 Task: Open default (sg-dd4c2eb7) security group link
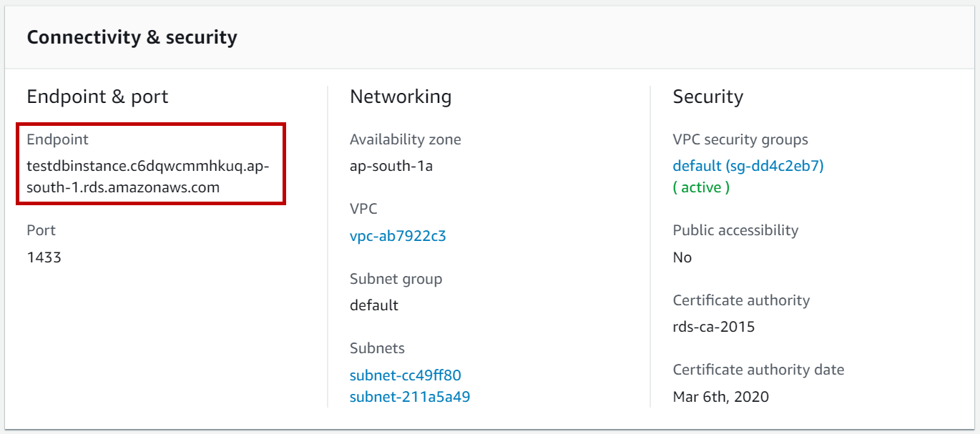coord(748,166)
